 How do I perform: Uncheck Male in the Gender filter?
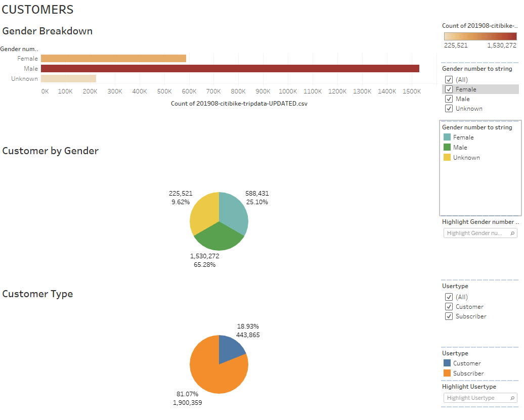[x=449, y=99]
